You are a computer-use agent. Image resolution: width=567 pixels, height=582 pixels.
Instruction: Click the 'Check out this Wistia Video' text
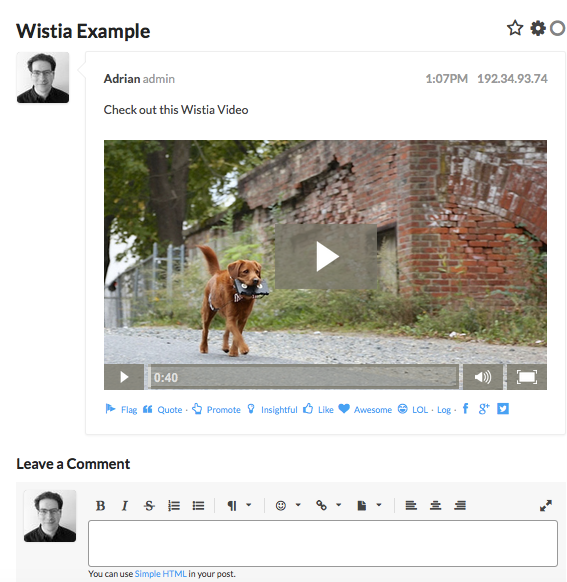coord(176,110)
